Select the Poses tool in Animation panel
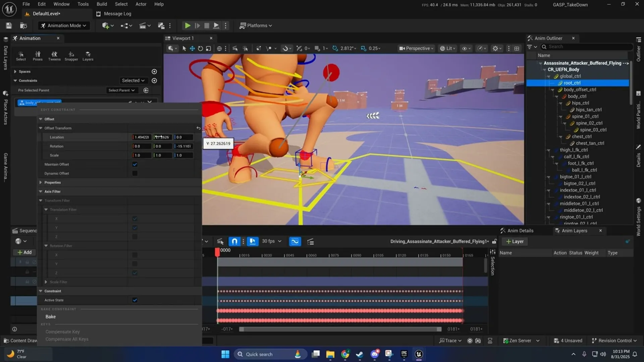The image size is (644, 362). click(38, 56)
